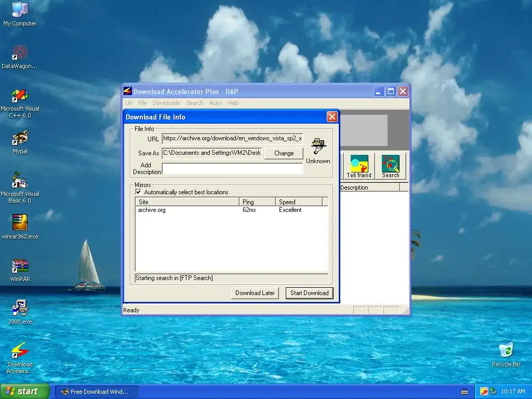Viewport: 532px width, 399px height.
Task: Click Download Later button
Action: [x=255, y=293]
